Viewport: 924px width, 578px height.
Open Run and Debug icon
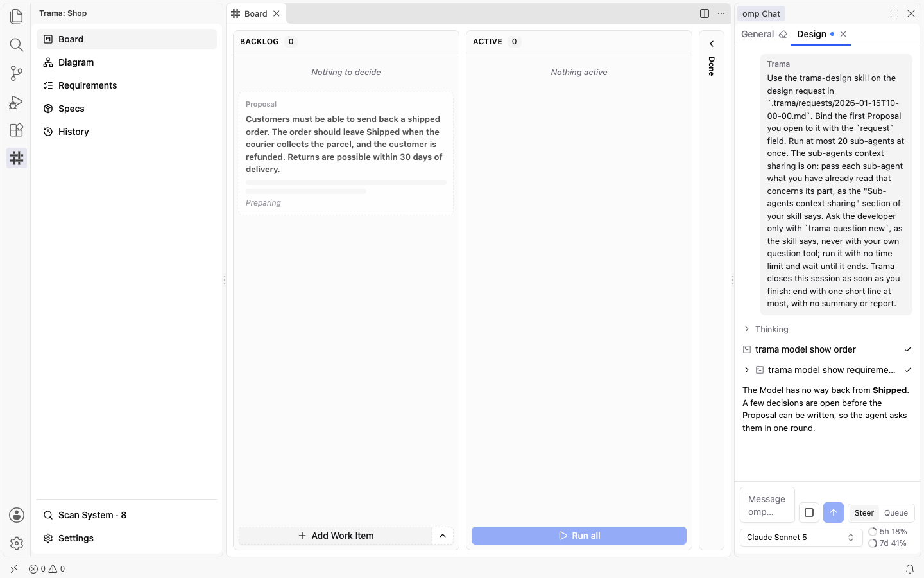17,101
